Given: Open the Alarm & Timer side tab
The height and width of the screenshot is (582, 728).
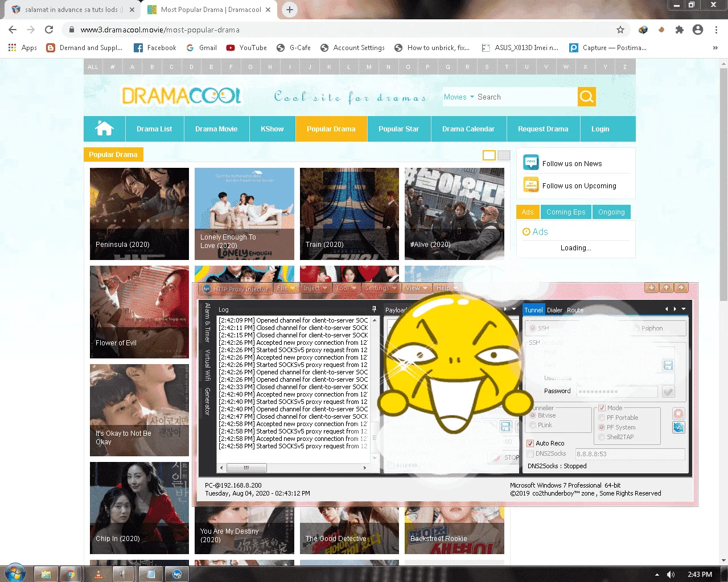Looking at the screenshot, I should 208,323.
